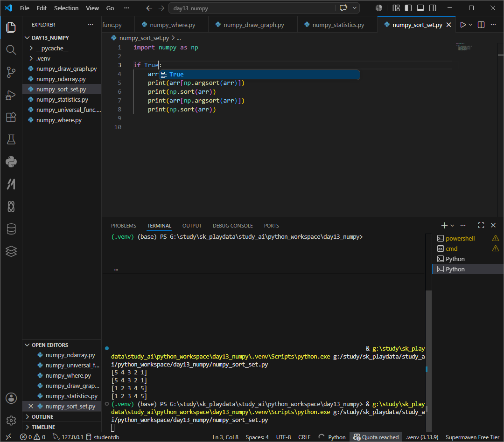Screen dimensions: 504x442
Task: Open the stacked layers activity icon
Action: click(11, 251)
